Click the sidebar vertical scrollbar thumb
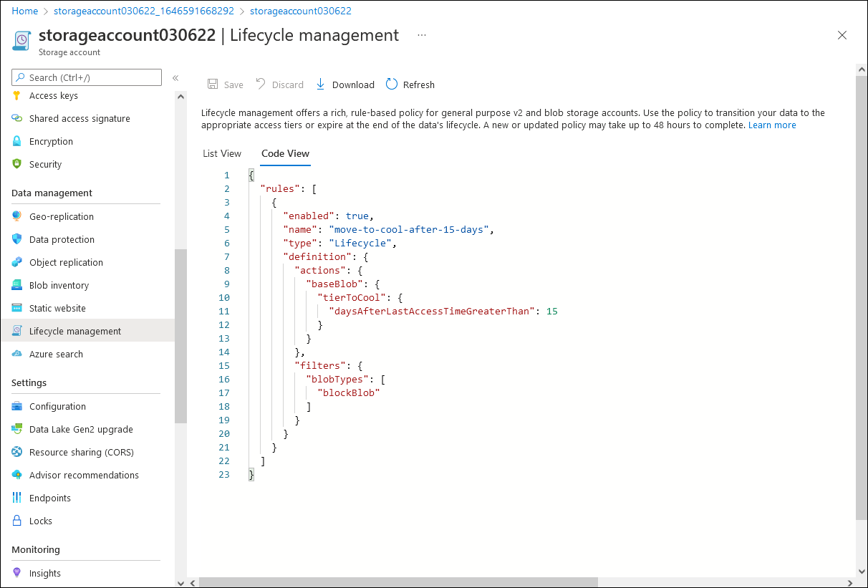Viewport: 868px width, 588px height. tap(180, 337)
